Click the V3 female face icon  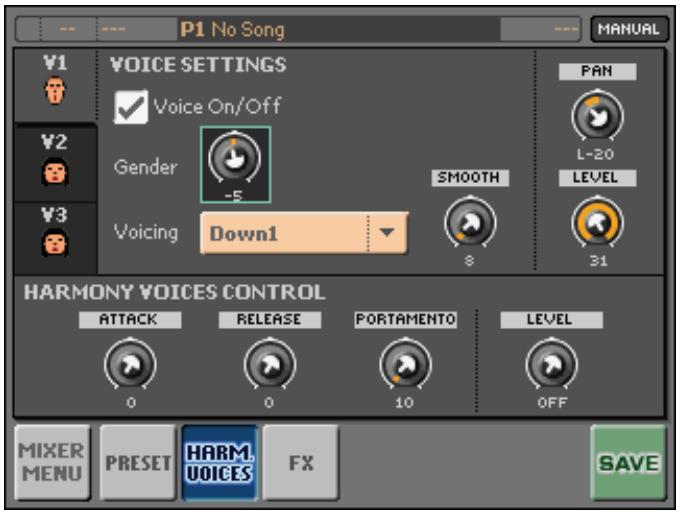[x=55, y=243]
